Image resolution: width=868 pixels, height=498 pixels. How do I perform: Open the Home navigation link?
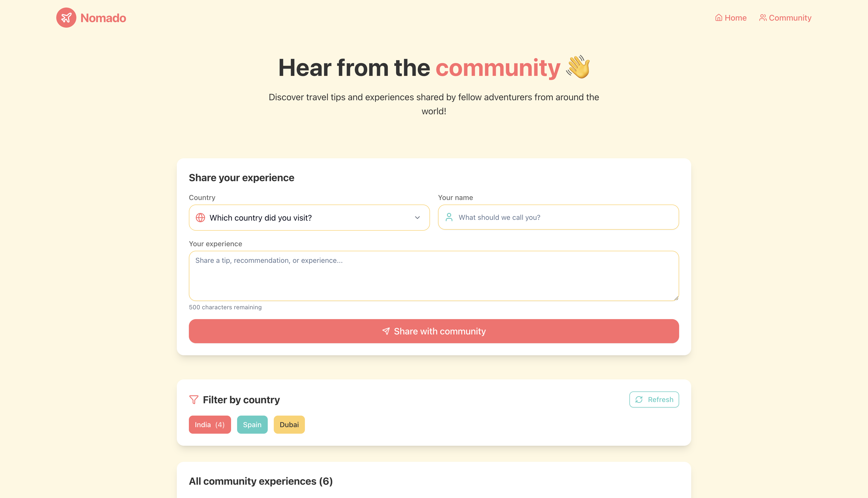coord(731,18)
